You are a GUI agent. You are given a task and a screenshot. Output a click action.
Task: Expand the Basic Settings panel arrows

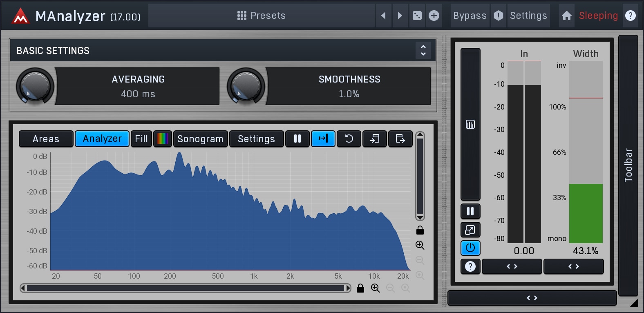coord(423,50)
